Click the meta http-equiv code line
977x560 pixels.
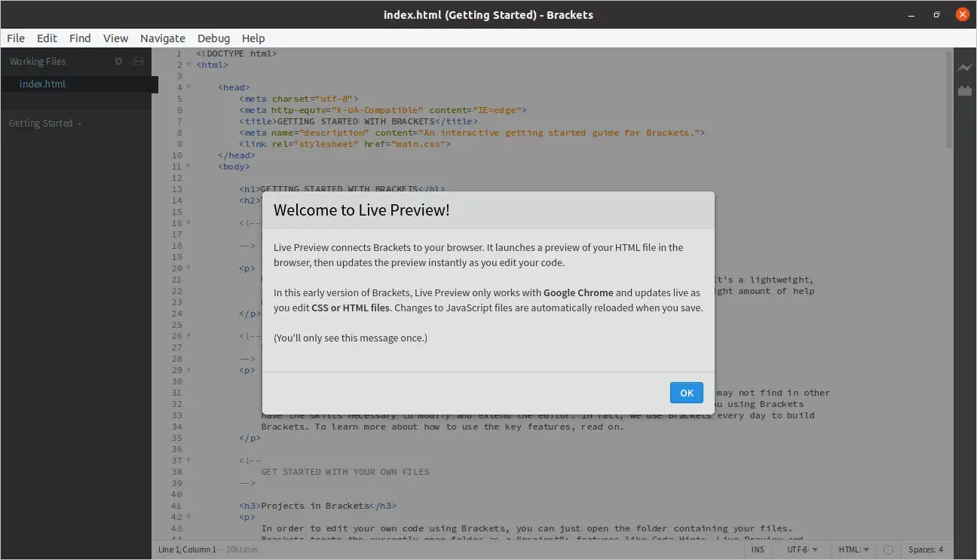383,110
